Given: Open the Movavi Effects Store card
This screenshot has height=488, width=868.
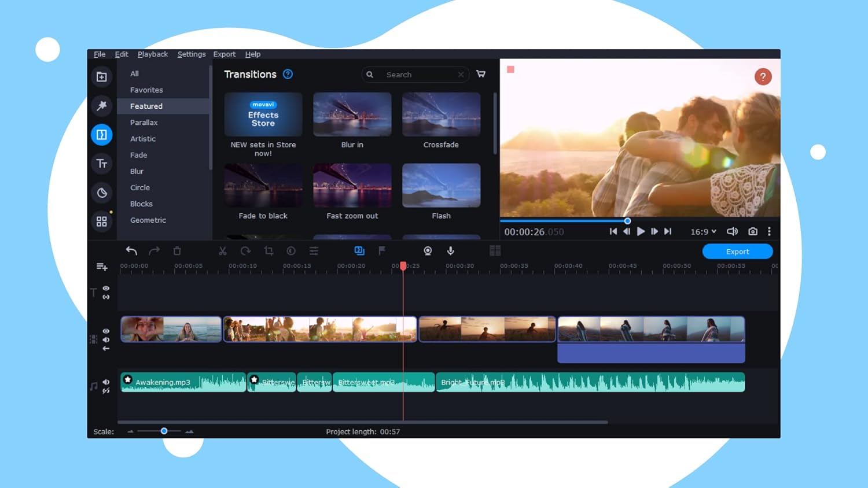Looking at the screenshot, I should 263,114.
